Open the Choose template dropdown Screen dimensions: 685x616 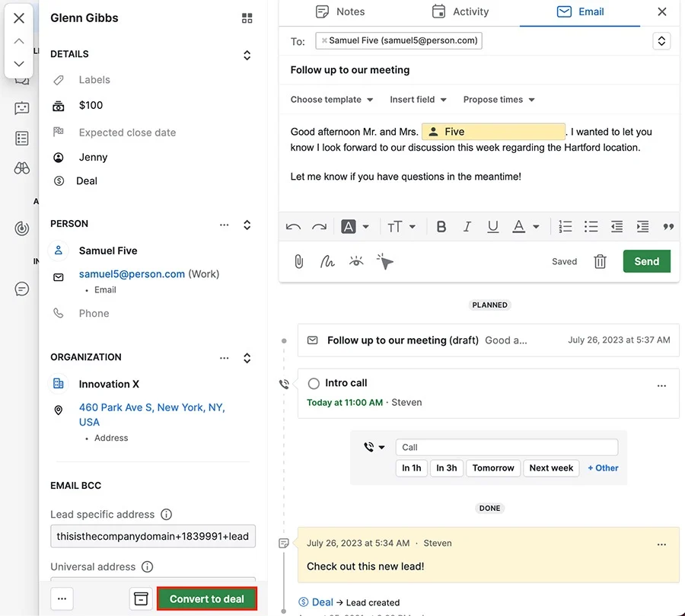pyautogui.click(x=332, y=100)
